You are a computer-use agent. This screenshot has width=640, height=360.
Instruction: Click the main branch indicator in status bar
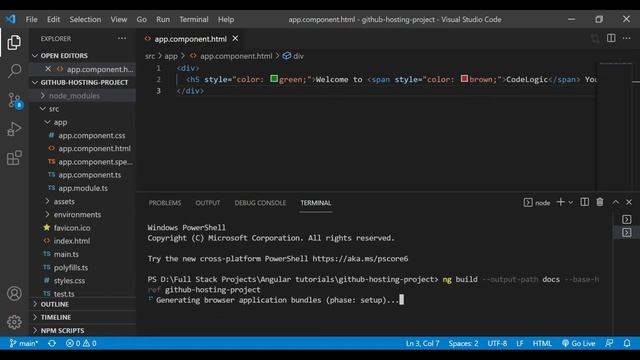click(x=24, y=343)
